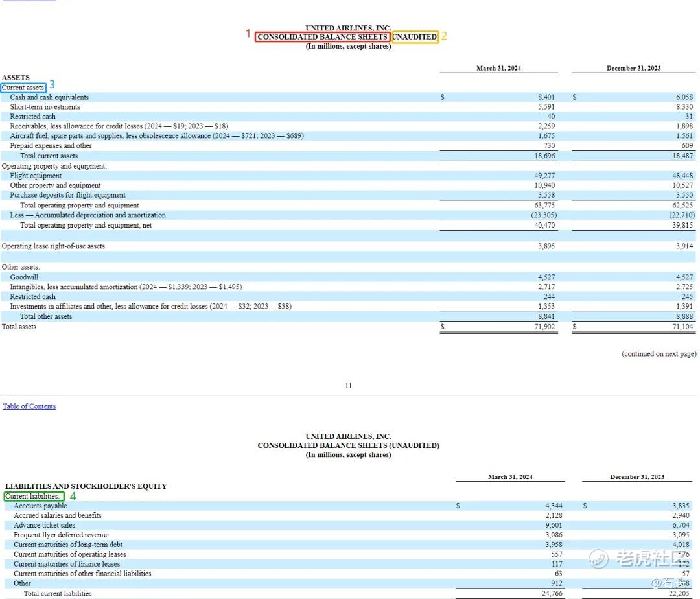Select the 'Prepaid expenses and other' label
Screen dimensions: 700x599
tap(51, 145)
